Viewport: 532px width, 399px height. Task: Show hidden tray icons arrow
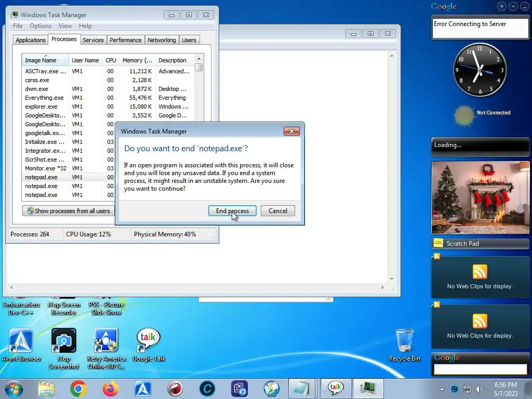coord(442,389)
